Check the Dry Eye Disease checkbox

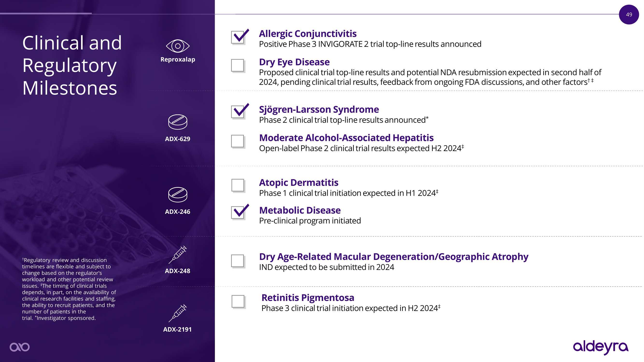point(238,65)
